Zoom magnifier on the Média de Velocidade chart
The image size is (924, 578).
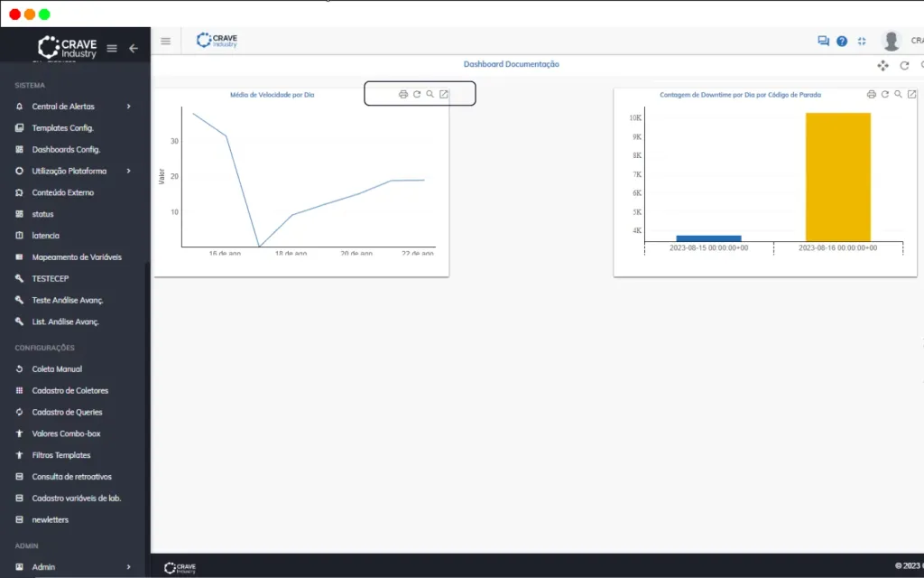coord(430,94)
